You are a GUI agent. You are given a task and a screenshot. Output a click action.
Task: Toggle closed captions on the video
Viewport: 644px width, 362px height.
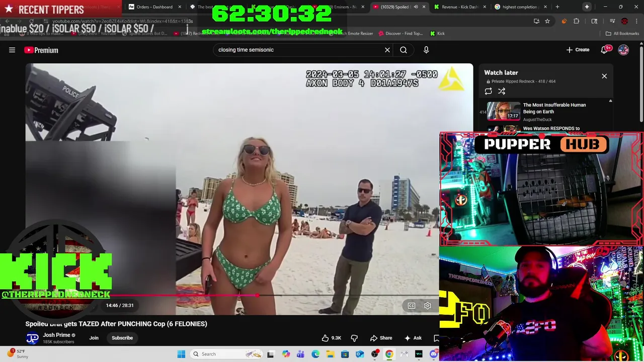tap(412, 306)
